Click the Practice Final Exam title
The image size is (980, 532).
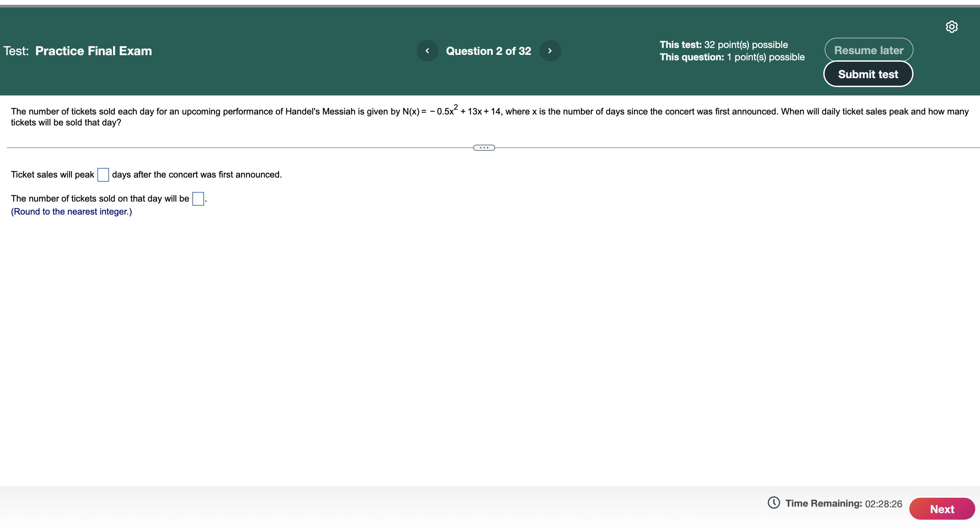tap(93, 51)
